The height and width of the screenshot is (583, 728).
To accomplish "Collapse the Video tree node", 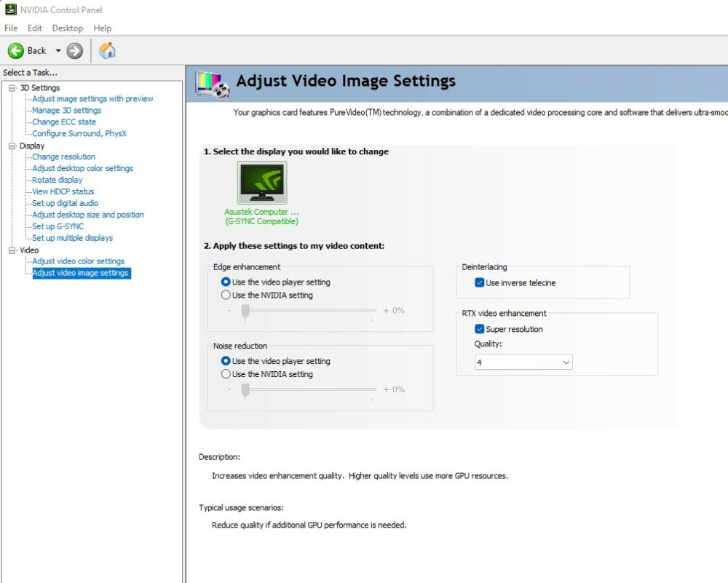I will click(x=12, y=250).
